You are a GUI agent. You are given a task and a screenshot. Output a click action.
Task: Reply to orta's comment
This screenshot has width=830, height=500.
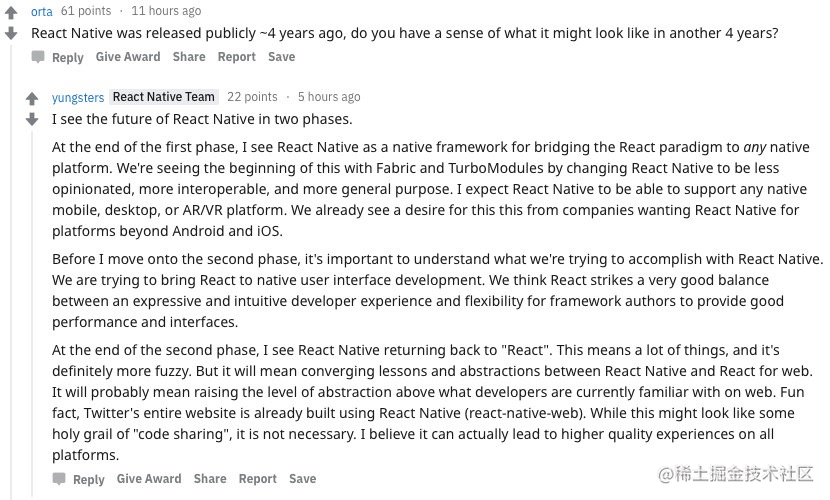[68, 57]
